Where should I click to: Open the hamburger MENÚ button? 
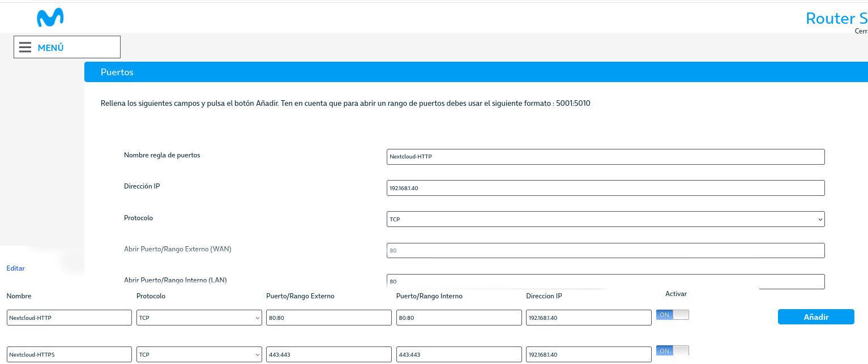[67, 47]
